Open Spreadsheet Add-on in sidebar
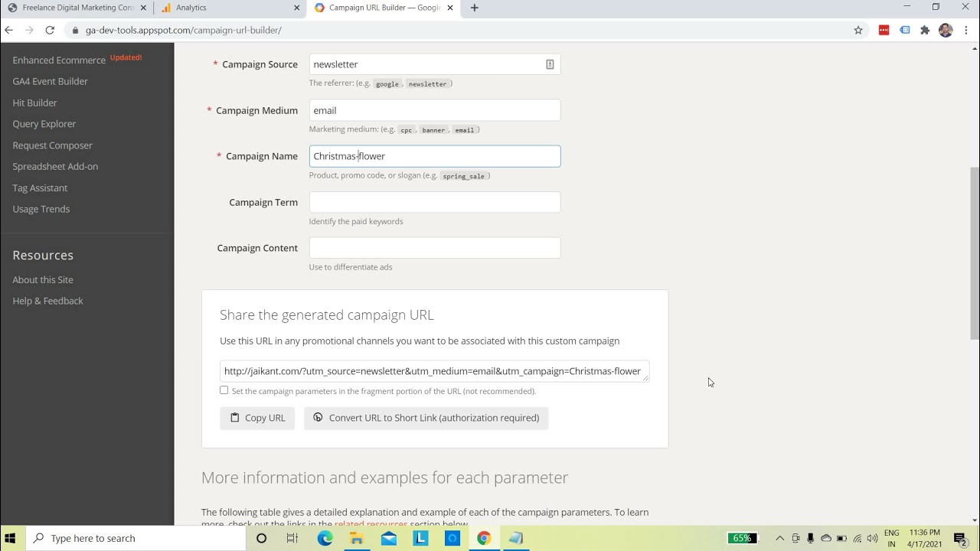 (55, 166)
